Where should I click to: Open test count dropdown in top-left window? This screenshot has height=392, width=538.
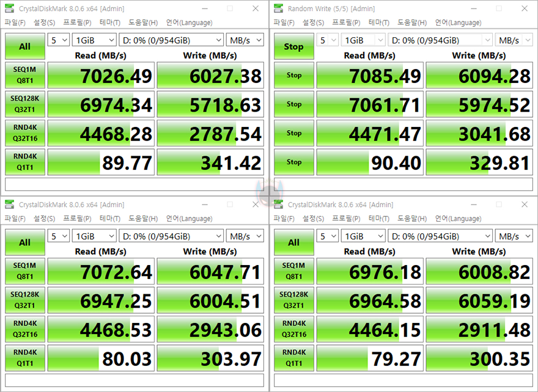pos(58,40)
